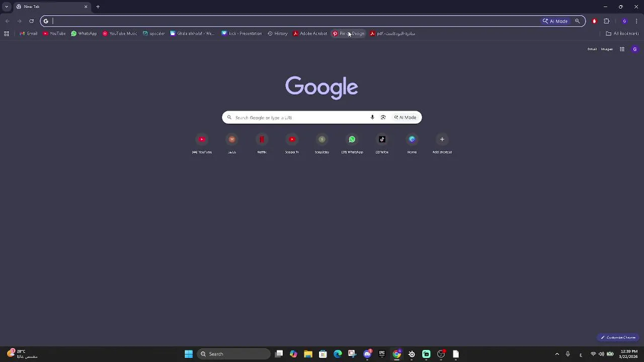The height and width of the screenshot is (362, 644).
Task: Open the Adobe Acrobat bookmark
Action: 310,34
